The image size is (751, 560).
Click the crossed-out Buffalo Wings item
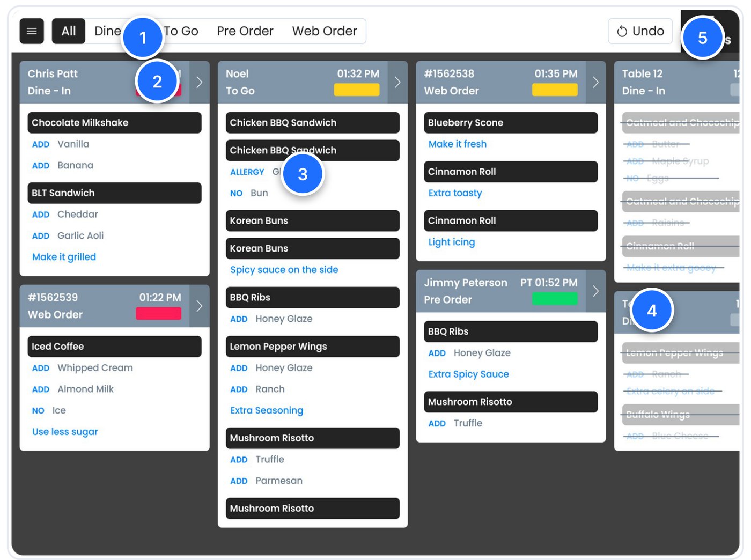pyautogui.click(x=680, y=415)
